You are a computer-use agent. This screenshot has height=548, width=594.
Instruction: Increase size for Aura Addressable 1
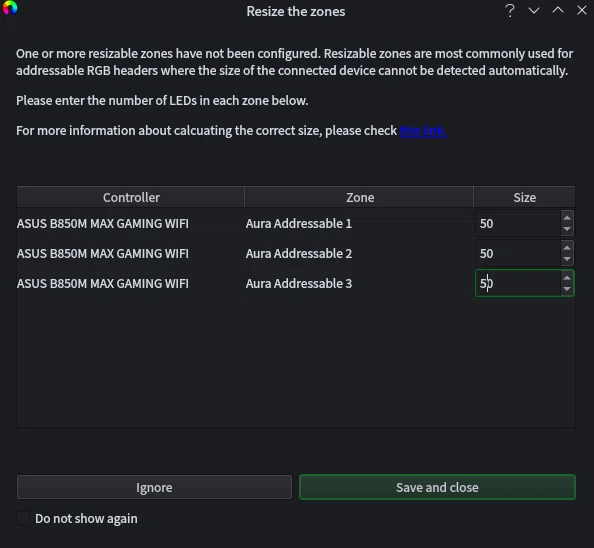pos(567,218)
